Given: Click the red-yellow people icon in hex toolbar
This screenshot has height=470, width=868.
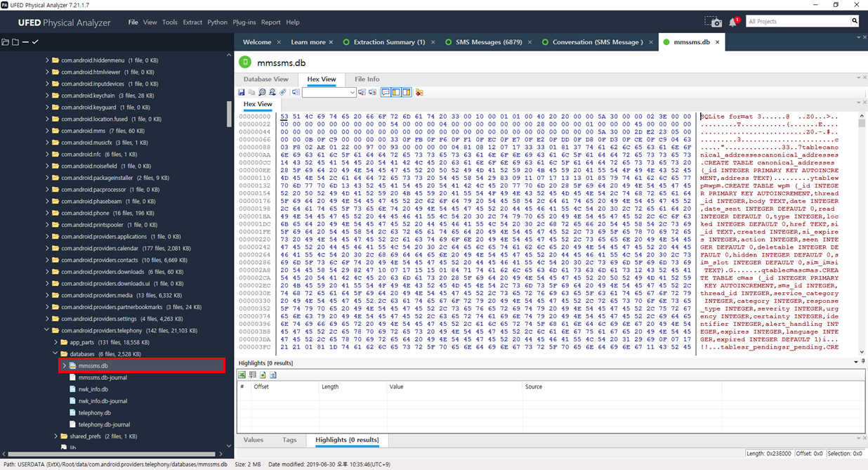Looking at the screenshot, I should [x=419, y=92].
